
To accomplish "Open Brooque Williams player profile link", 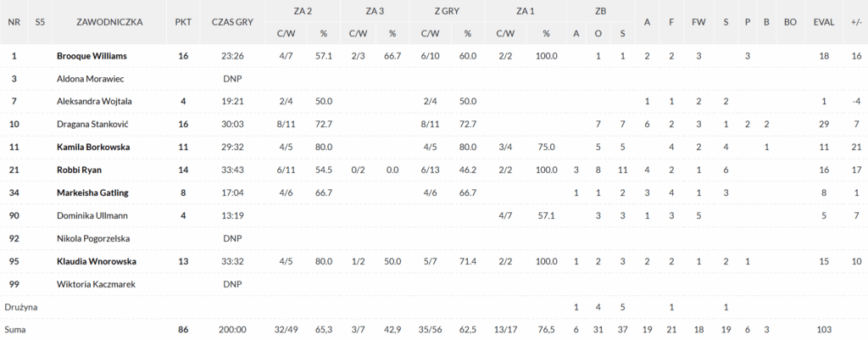I will 92,56.
